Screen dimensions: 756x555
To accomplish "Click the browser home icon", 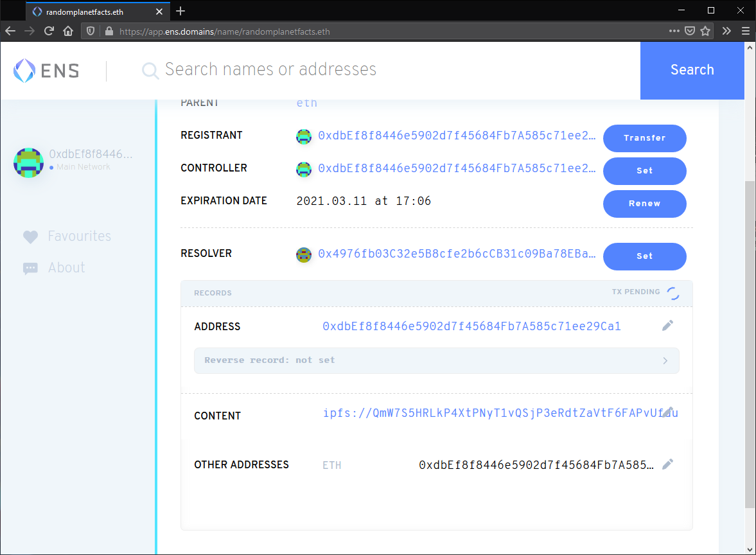I will (x=68, y=31).
